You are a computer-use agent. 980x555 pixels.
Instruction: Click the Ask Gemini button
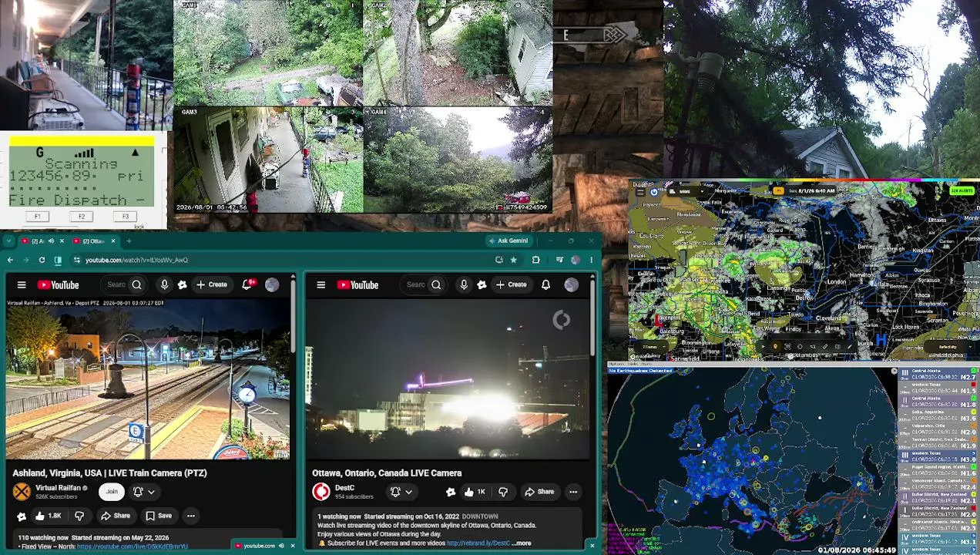508,240
